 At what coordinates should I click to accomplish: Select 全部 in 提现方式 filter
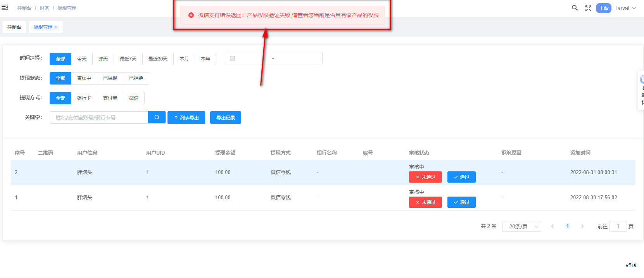[x=60, y=98]
